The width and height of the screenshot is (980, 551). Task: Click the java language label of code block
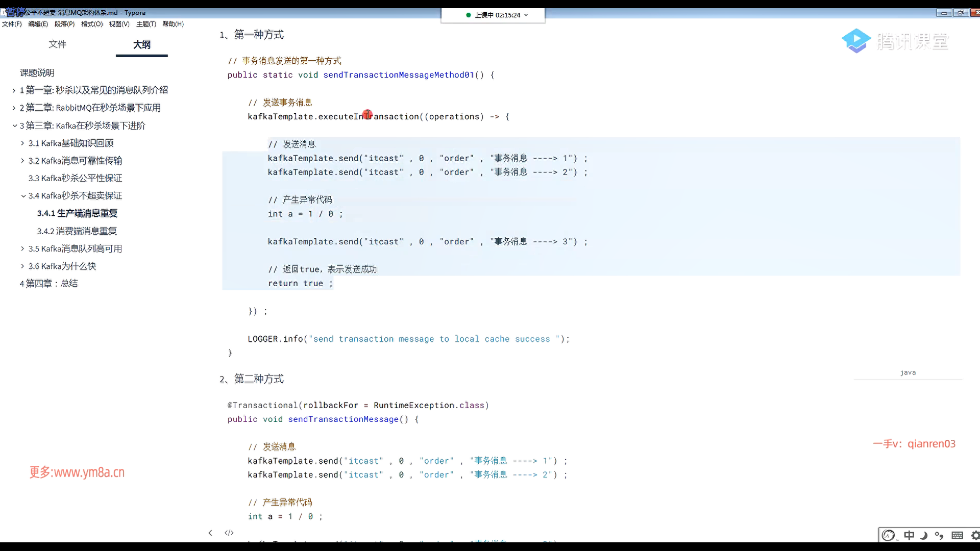[908, 372]
